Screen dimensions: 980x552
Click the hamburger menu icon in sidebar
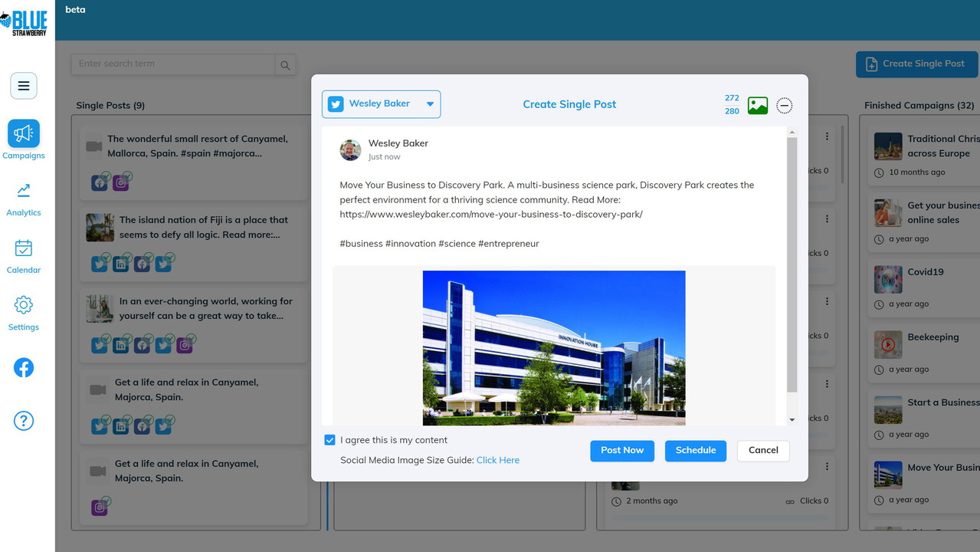(x=24, y=86)
